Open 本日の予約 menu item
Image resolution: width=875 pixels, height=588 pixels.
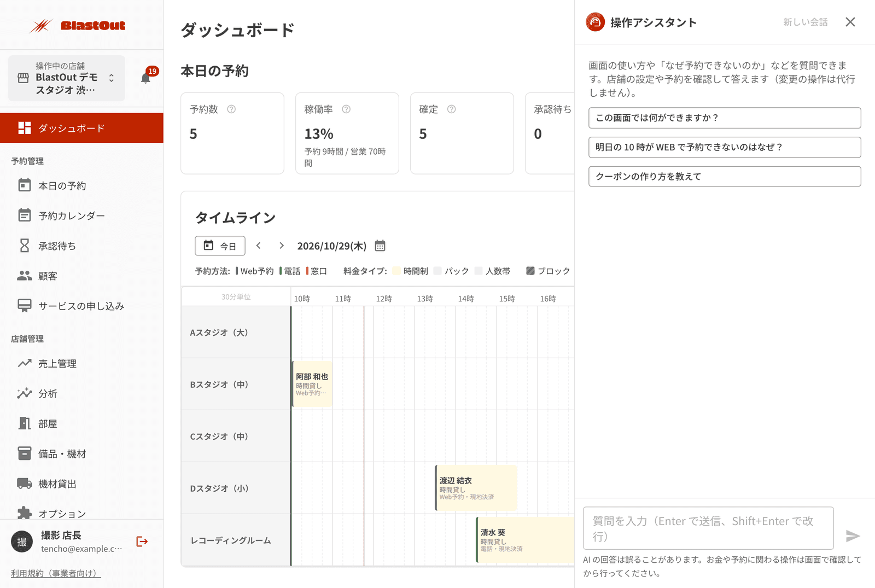point(81,185)
